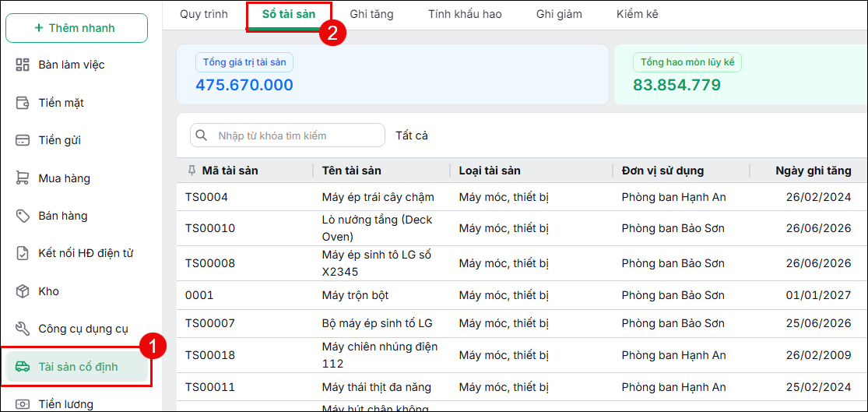Switch to the Kiểm kê tab
Viewport: 868px width, 412px height.
(x=638, y=14)
